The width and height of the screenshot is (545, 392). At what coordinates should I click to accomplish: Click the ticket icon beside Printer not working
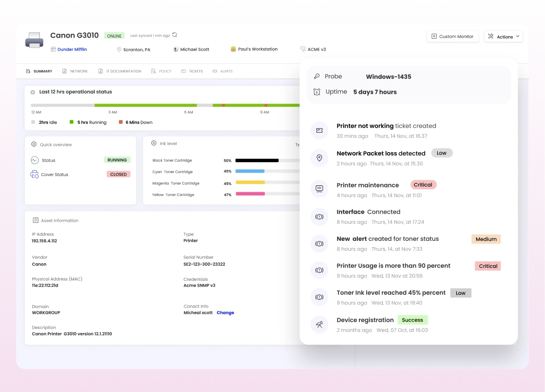[x=319, y=131]
